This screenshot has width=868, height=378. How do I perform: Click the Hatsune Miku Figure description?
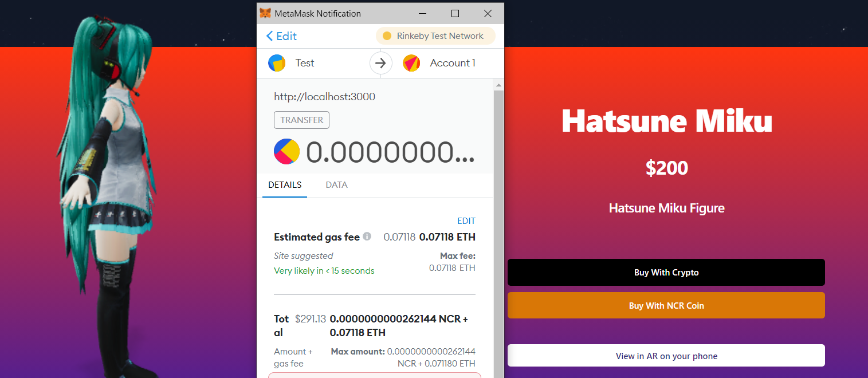[x=666, y=208]
